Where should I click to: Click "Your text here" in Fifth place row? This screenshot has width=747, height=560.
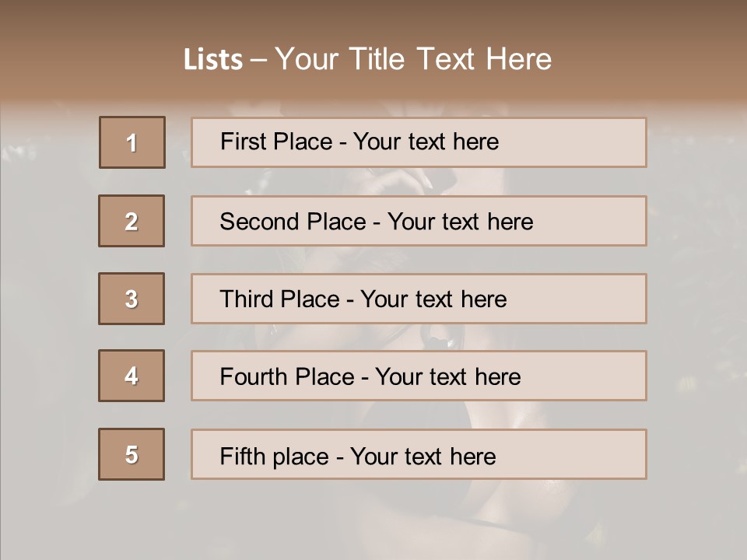(x=423, y=456)
